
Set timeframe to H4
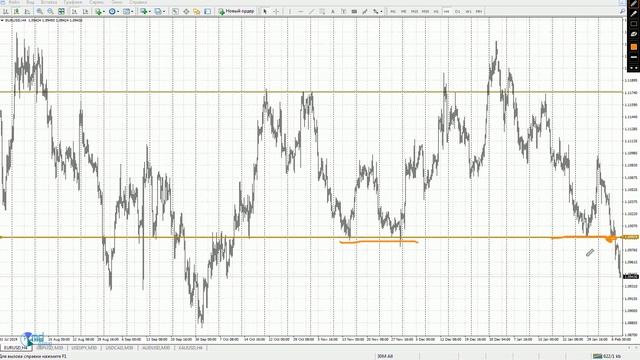coord(447,11)
